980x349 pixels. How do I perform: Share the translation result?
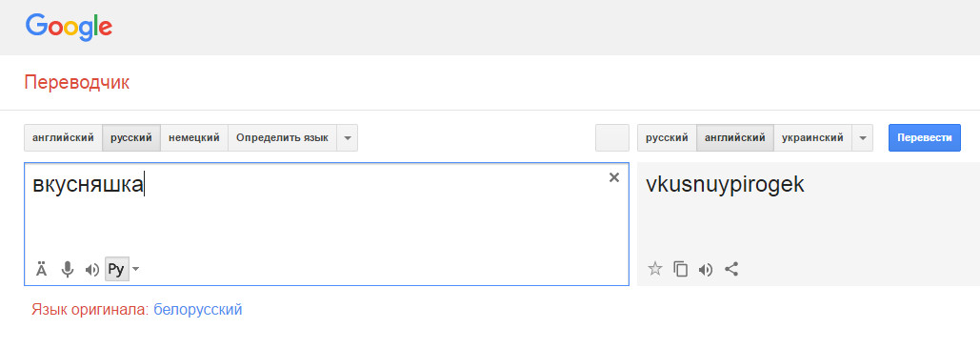click(731, 270)
